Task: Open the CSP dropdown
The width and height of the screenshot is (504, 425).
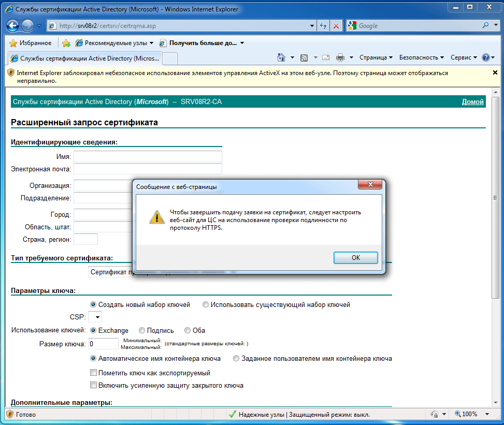Action: point(95,317)
